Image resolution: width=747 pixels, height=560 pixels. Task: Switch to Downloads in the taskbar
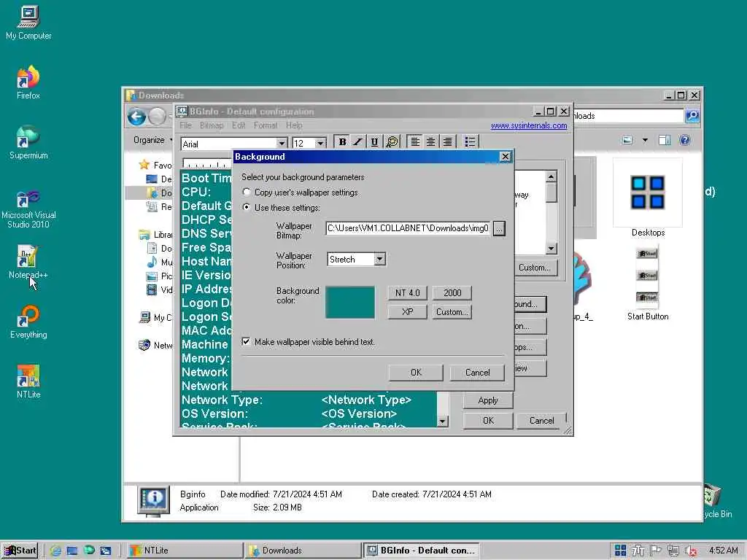[303, 551]
